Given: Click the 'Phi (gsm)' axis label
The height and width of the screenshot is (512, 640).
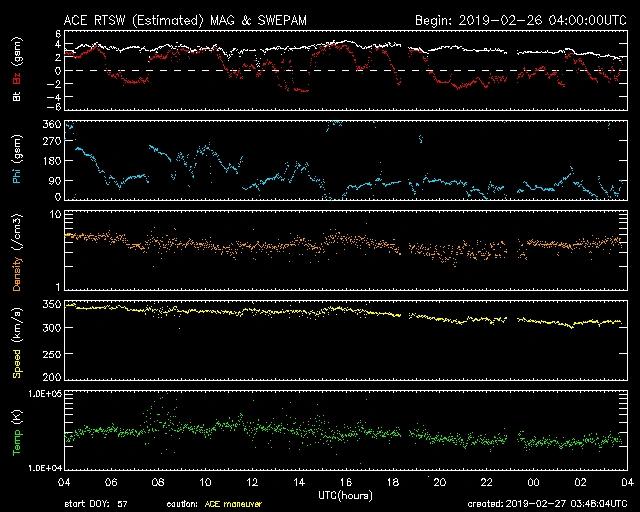Looking at the screenshot, I should click(17, 159).
